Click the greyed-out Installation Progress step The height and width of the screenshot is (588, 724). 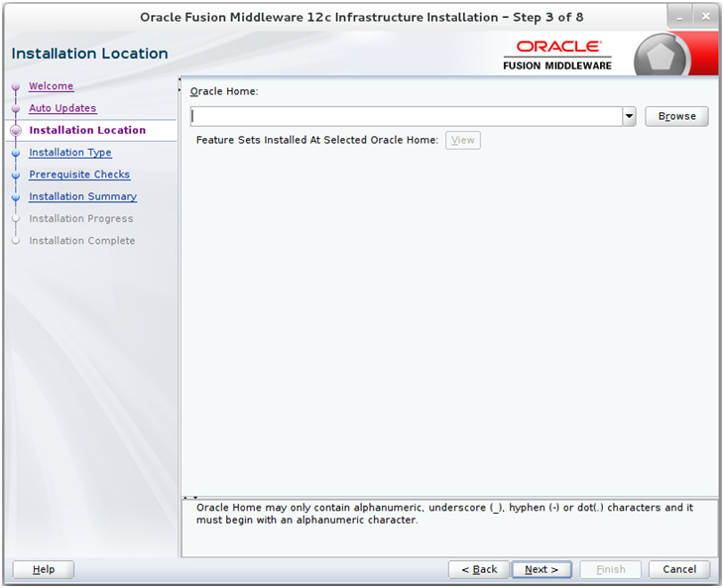point(80,219)
